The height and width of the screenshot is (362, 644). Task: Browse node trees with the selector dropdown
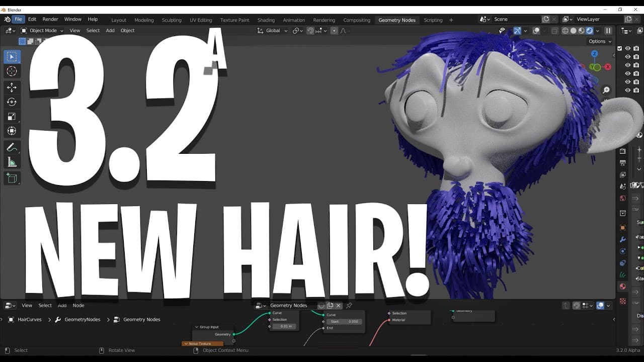click(x=261, y=305)
